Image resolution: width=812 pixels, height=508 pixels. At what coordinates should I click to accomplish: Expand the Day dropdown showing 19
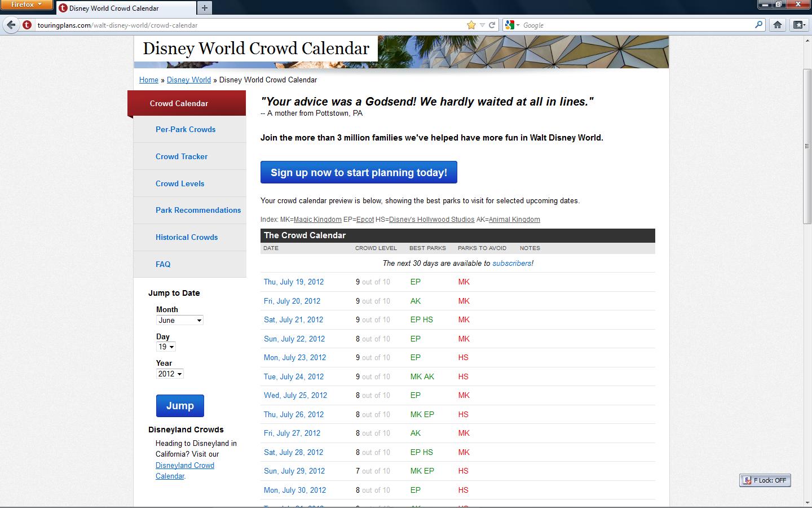click(166, 347)
